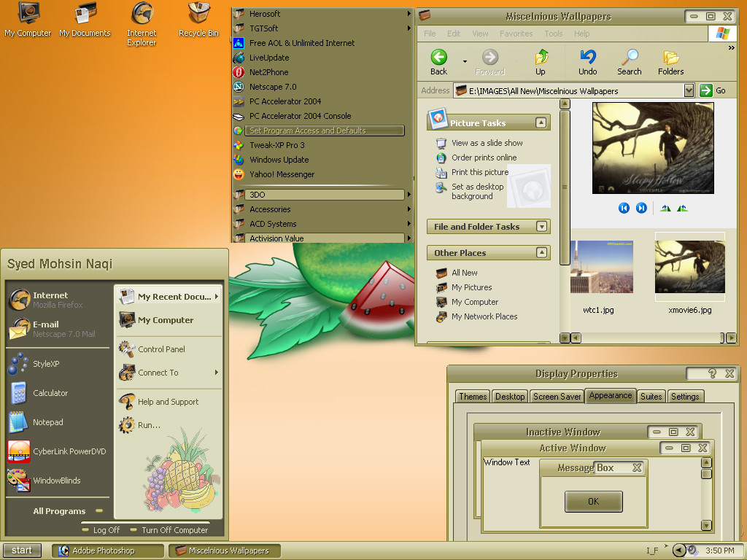
Task: Launch Internet Explorer from the desktop
Action: pyautogui.click(x=142, y=25)
